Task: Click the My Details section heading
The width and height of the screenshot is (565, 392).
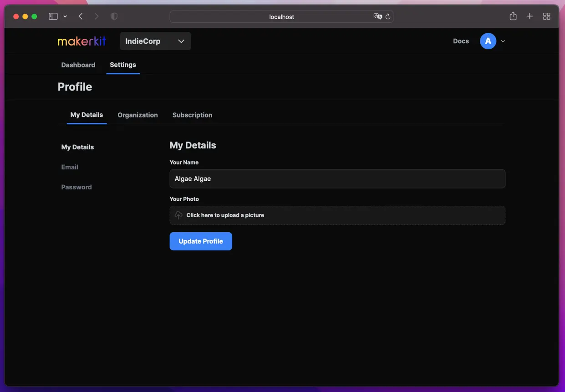Action: click(x=193, y=145)
